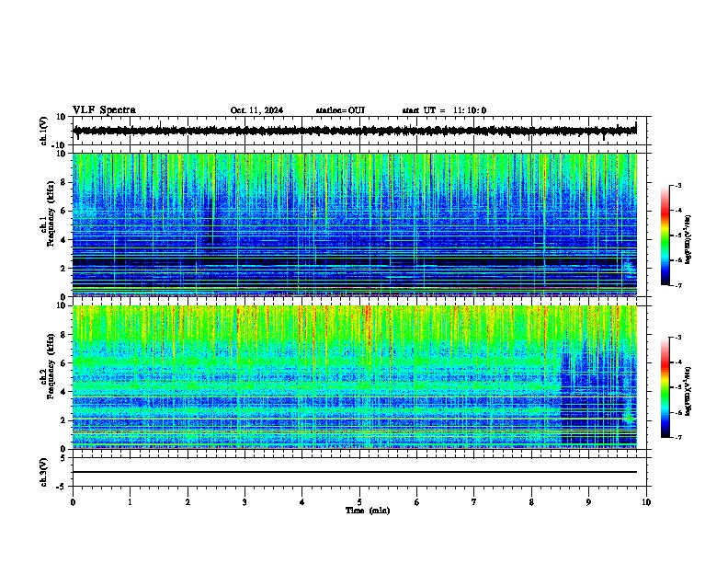Click the "-7" label on ch.1 color scale

point(677,285)
